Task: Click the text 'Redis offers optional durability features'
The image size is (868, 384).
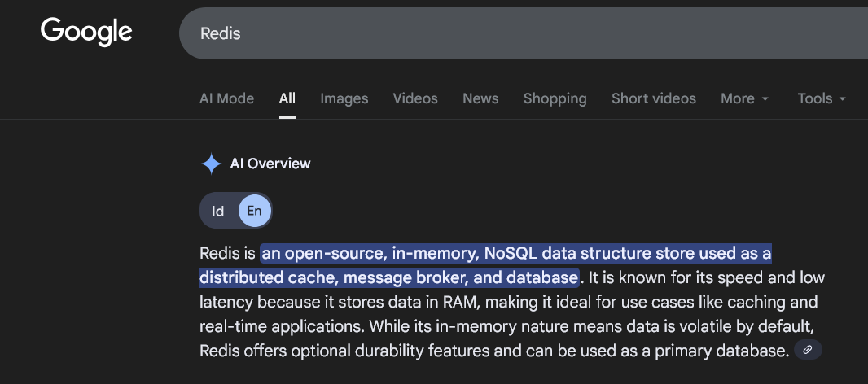Action: click(344, 351)
